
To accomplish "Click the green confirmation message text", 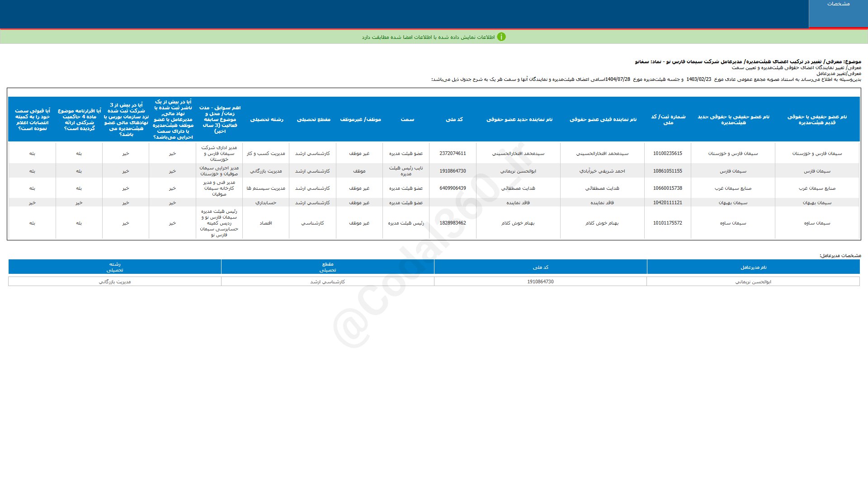I will coord(428,37).
